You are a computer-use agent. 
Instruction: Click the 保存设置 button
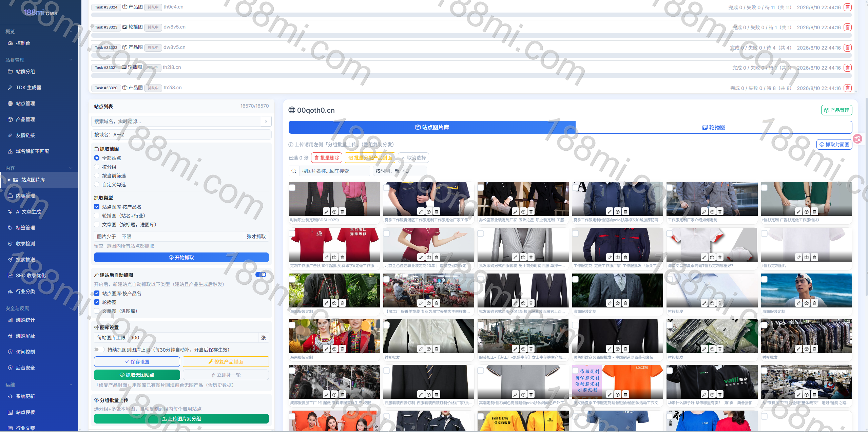pyautogui.click(x=137, y=362)
